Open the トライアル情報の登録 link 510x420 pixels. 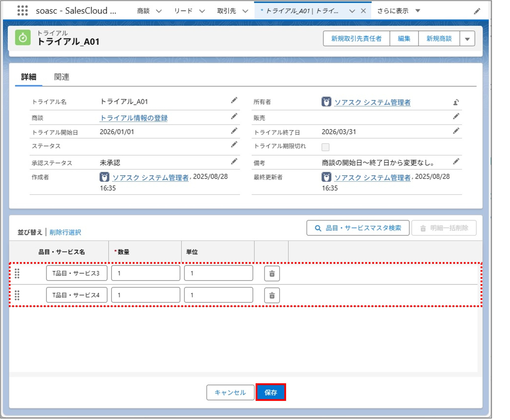[134, 118]
